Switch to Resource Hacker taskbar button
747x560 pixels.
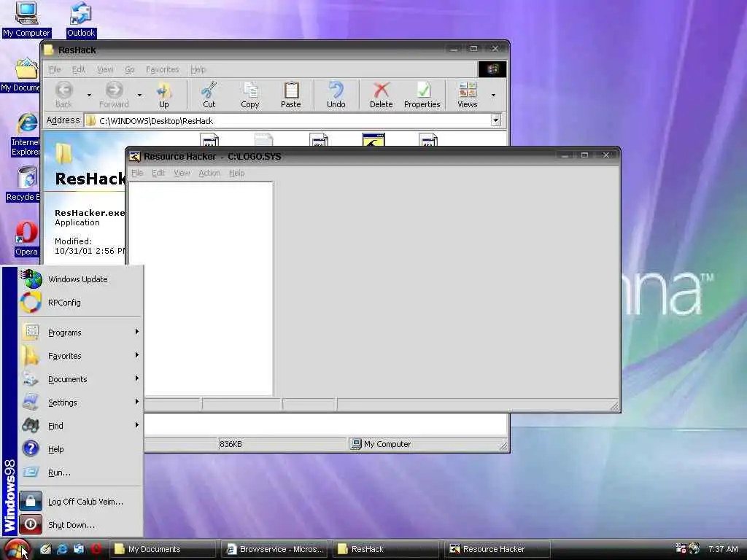(x=498, y=549)
